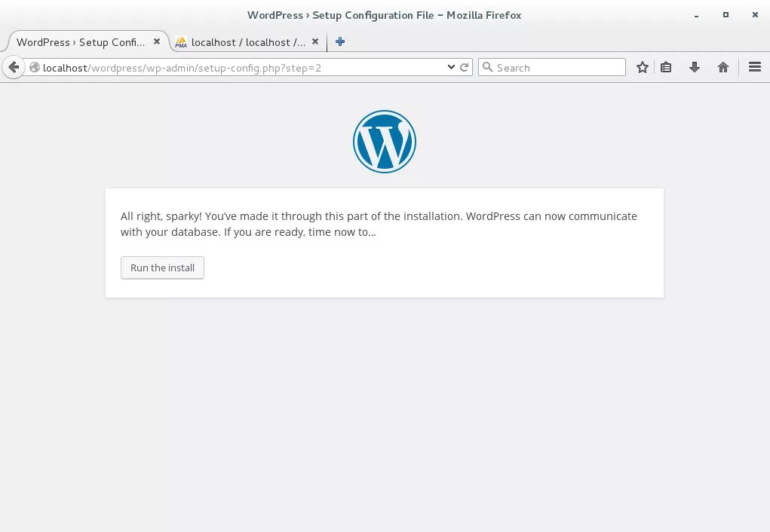Open a new tab with the plus icon

pyautogui.click(x=340, y=41)
